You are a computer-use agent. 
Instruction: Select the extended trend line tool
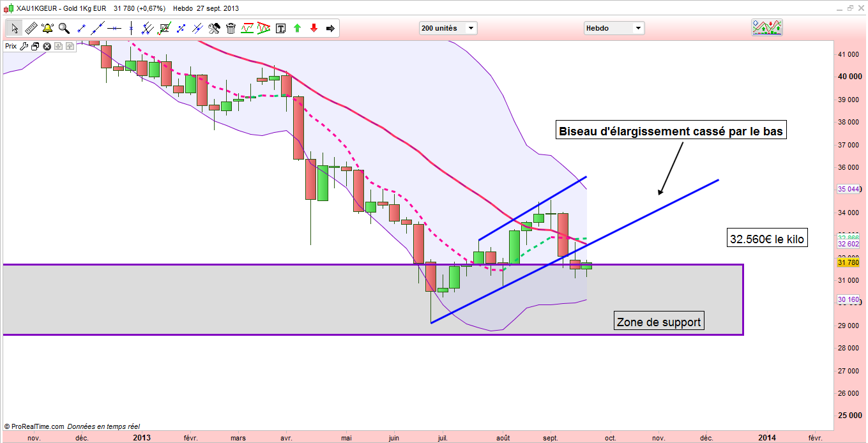[x=98, y=28]
